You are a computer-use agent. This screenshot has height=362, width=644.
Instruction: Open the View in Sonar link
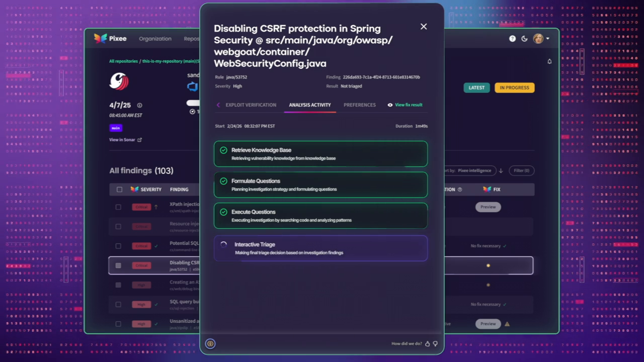tap(125, 140)
